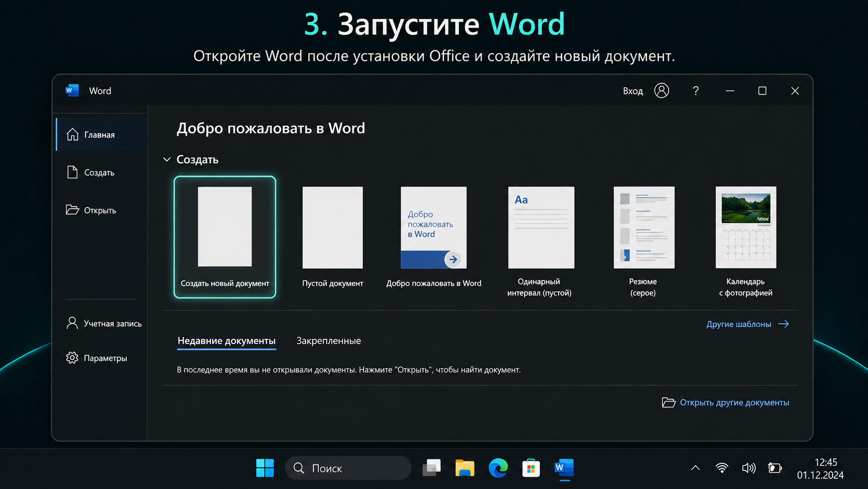Close the Word window
868x489 pixels.
click(795, 91)
